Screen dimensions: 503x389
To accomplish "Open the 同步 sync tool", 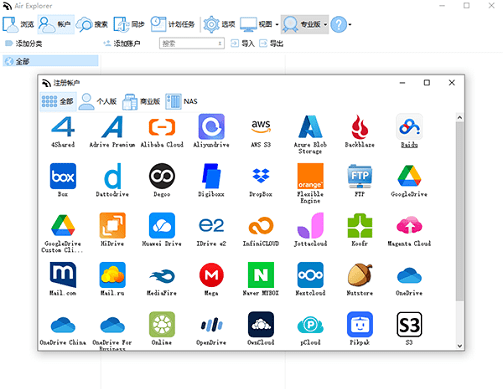I will 129,24.
